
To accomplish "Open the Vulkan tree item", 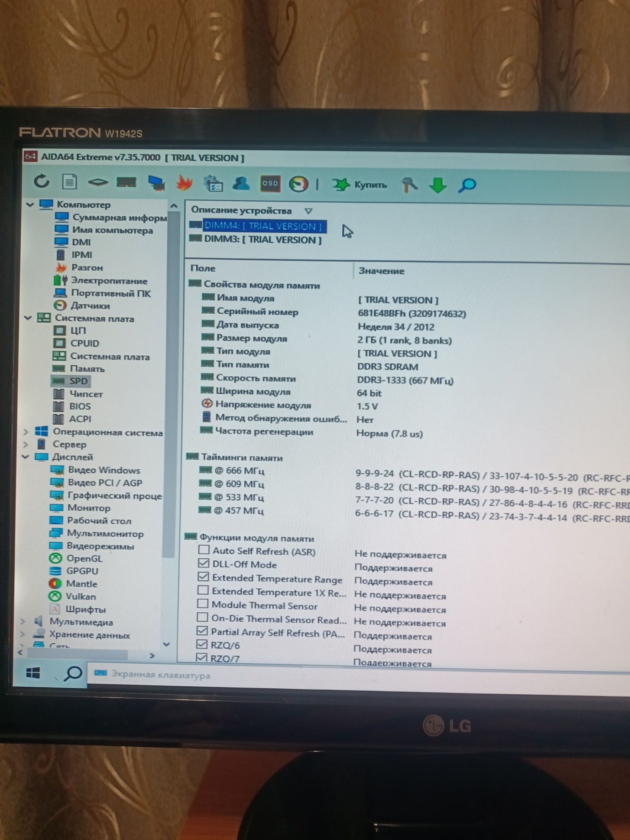I will click(x=72, y=596).
